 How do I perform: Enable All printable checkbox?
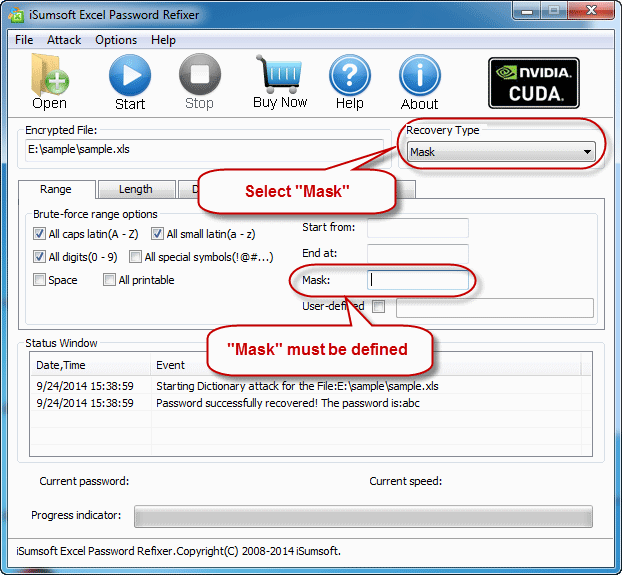point(109,280)
